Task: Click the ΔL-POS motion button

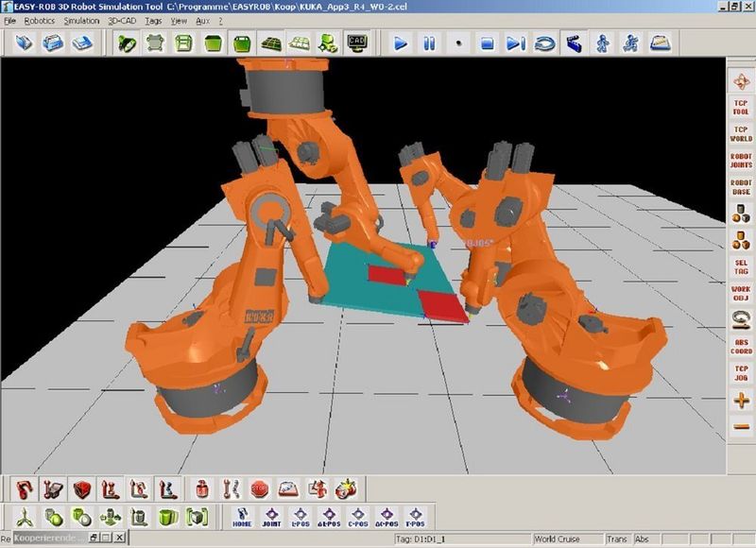Action: (329, 518)
